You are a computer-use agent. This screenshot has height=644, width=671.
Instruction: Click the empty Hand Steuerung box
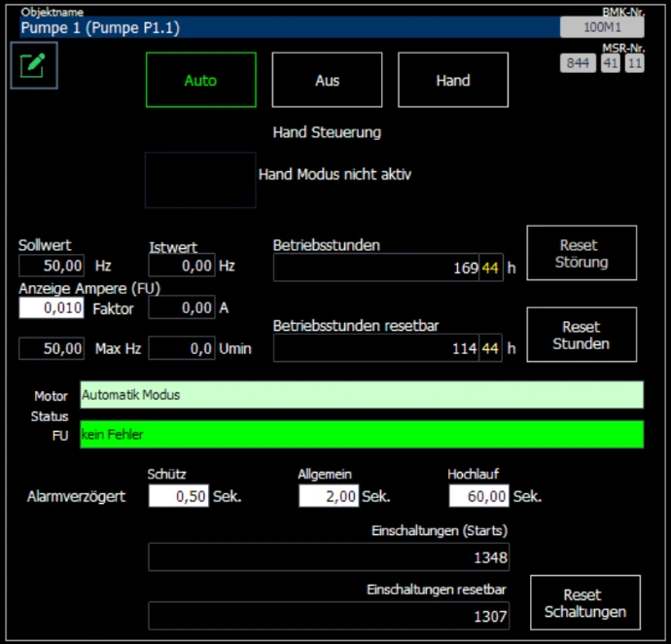200,180
